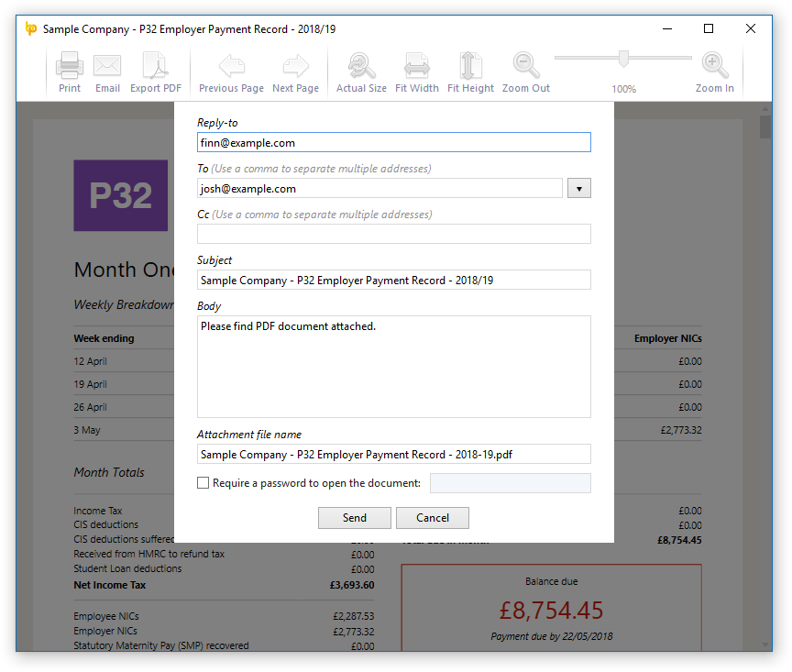This screenshot has height=672, width=792.
Task: Select the Export PDF icon
Action: (156, 66)
